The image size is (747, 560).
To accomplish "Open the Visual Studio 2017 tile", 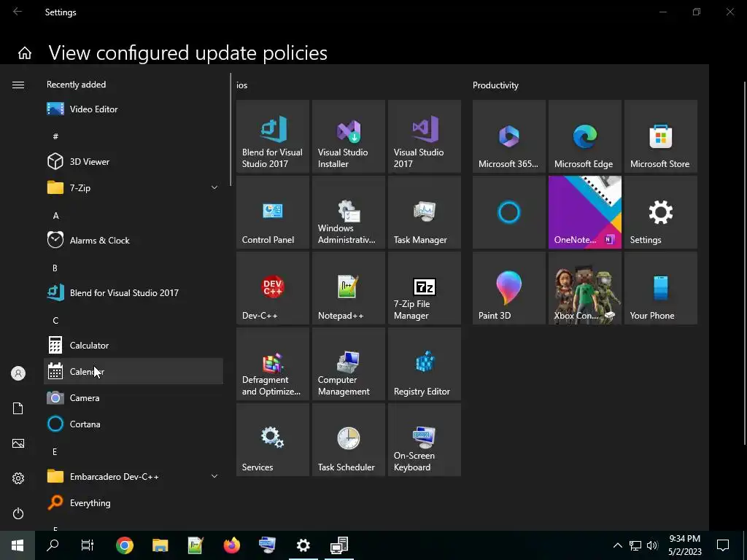I will point(425,136).
